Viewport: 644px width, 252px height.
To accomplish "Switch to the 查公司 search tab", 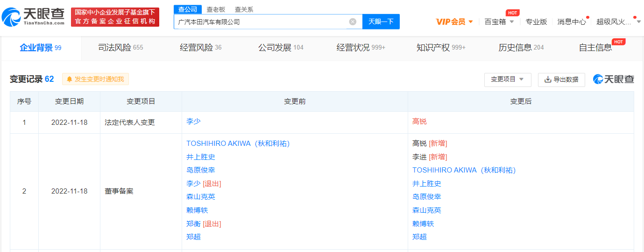I will [188, 9].
